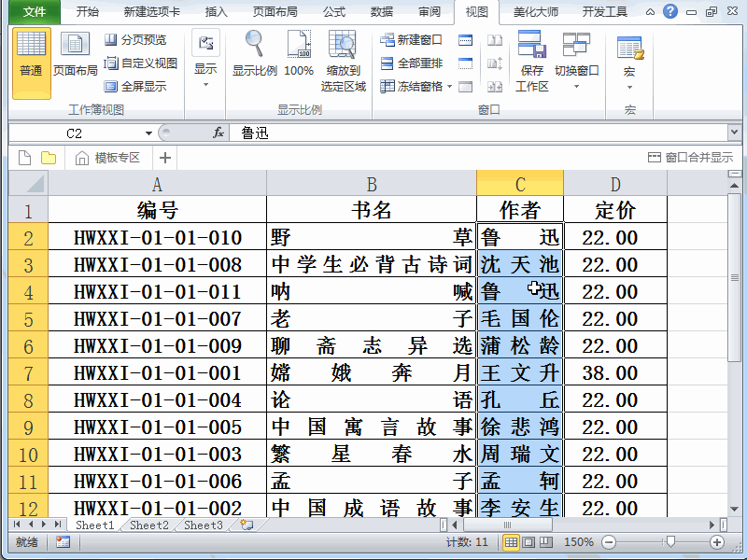This screenshot has height=560, width=747.
Task: Open Switch Windows (切换窗口) dropdown
Action: 576,62
